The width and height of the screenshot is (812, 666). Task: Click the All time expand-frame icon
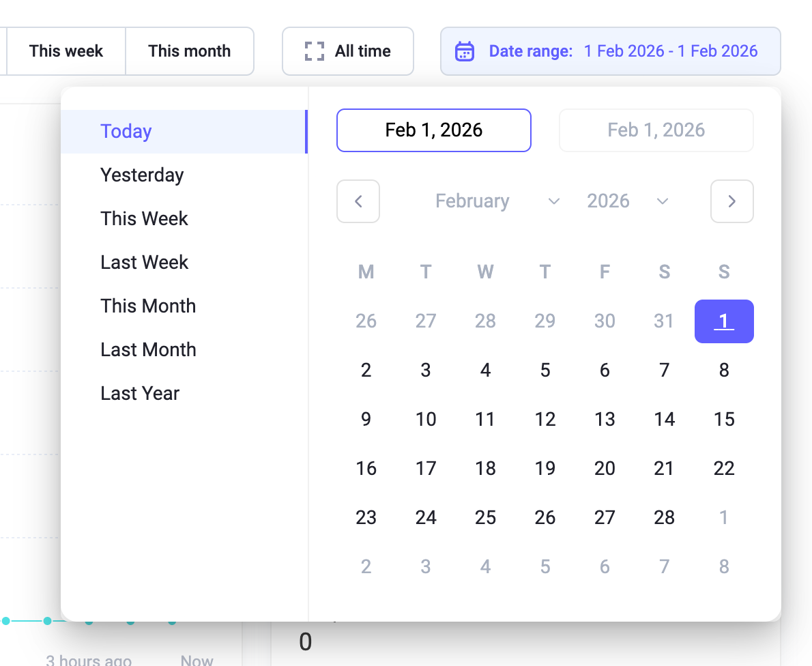[314, 51]
